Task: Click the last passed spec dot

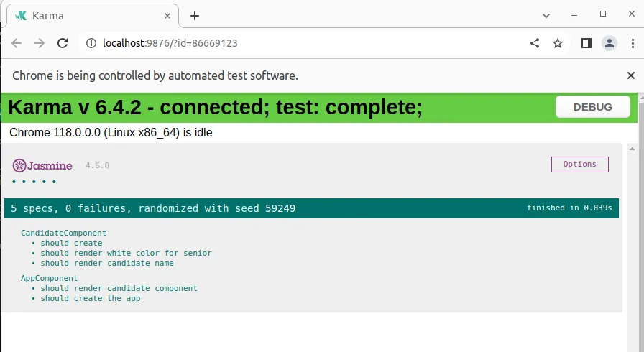Action: pyautogui.click(x=54, y=182)
